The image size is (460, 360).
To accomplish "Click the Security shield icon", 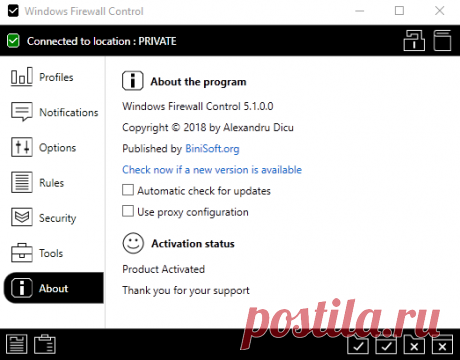I will tap(22, 217).
